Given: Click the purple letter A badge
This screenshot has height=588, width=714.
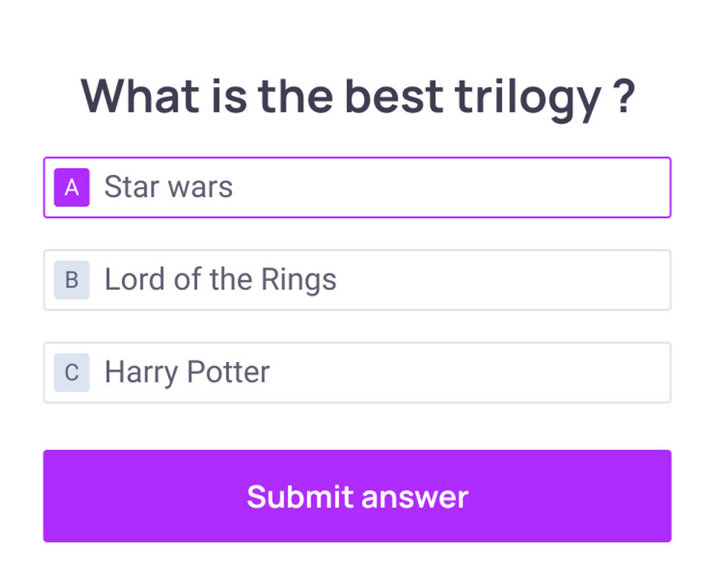Looking at the screenshot, I should (71, 187).
